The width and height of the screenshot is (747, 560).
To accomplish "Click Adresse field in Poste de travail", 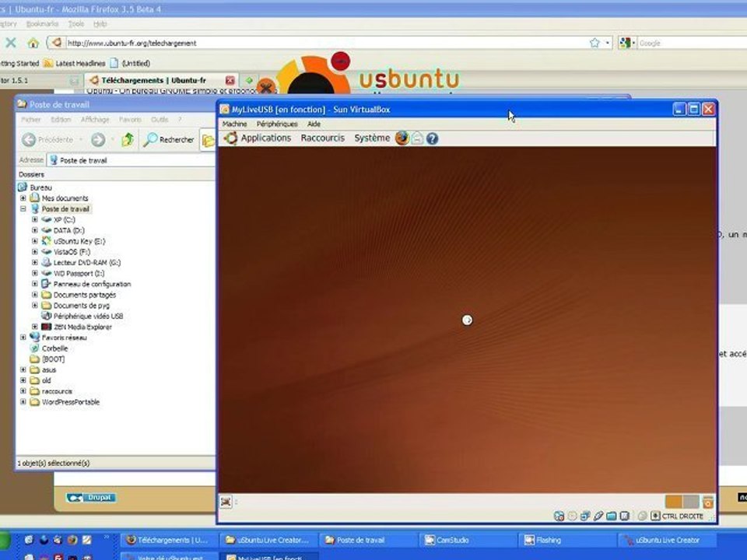I will click(x=131, y=160).
